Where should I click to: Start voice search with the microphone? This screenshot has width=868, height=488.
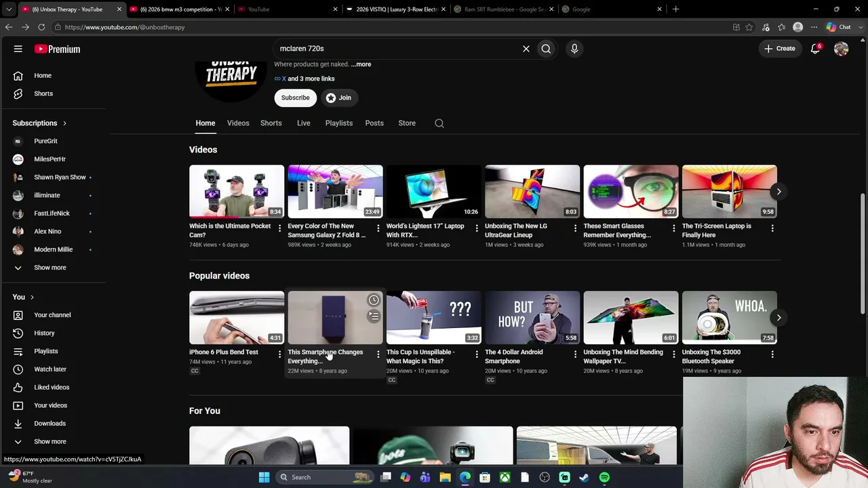coord(574,49)
